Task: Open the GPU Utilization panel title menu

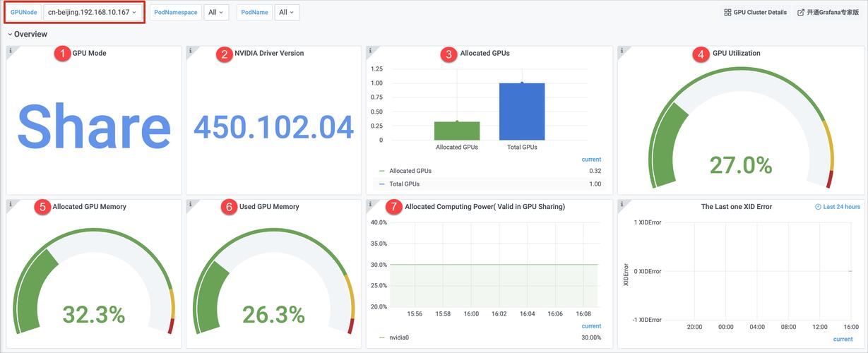Action: [736, 53]
